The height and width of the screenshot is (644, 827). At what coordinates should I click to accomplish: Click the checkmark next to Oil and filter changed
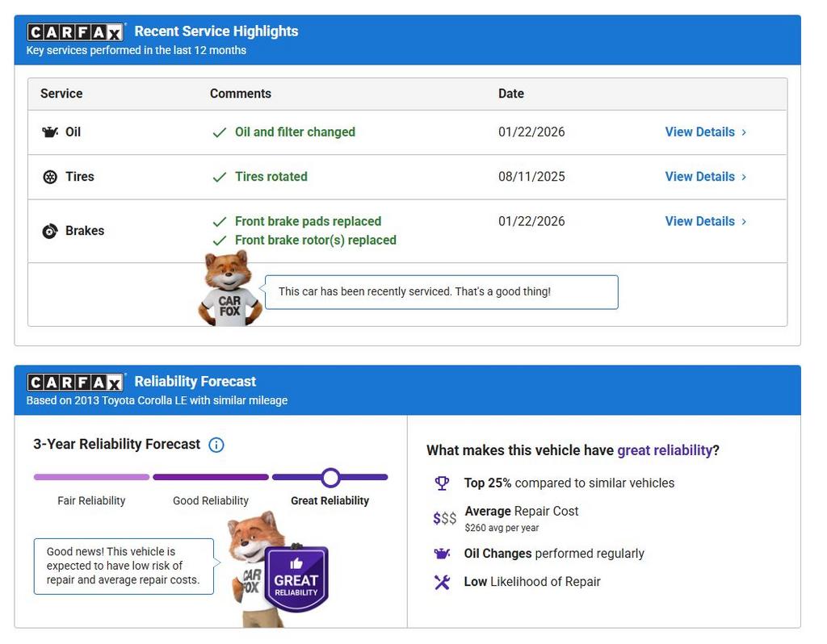pos(219,132)
